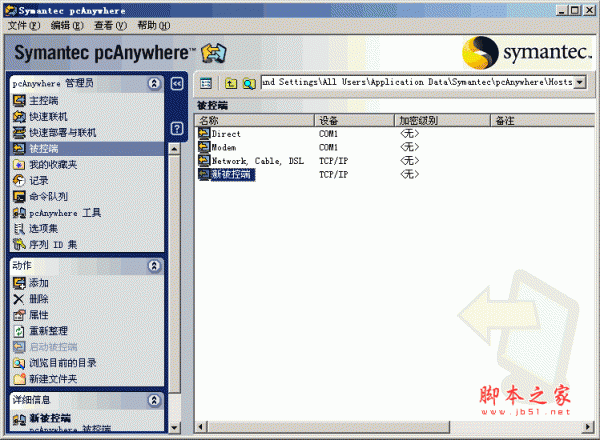Open the 命令队列 command queue
This screenshot has width=600, height=440.
(x=40, y=197)
